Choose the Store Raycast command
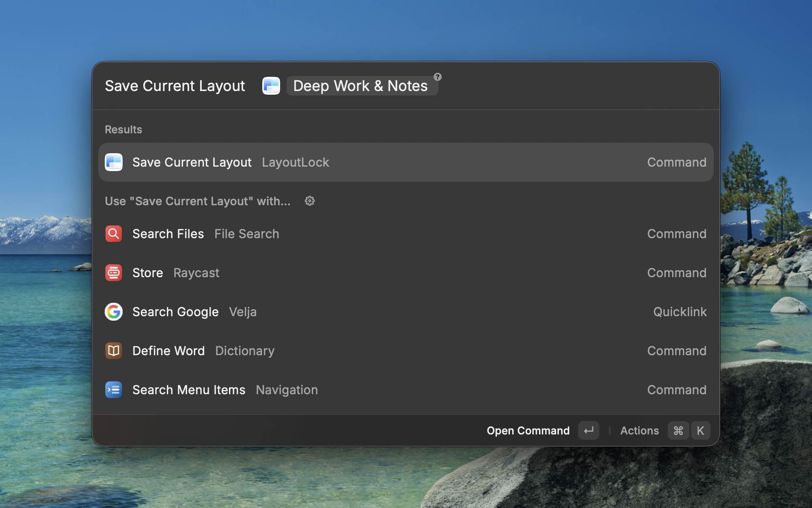Viewport: 812px width, 508px height. (x=406, y=273)
